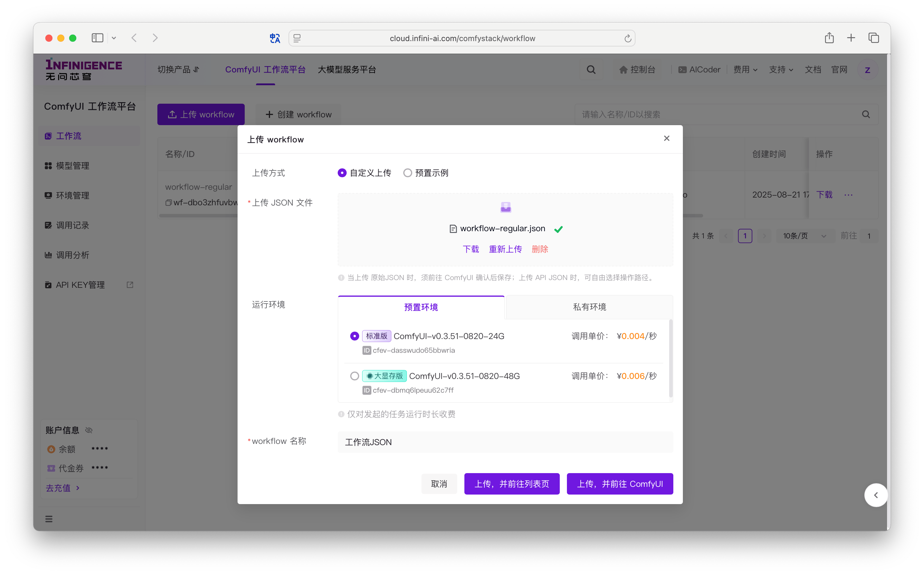The width and height of the screenshot is (924, 575).
Task: Click the 创建 workflow button
Action: (x=298, y=114)
